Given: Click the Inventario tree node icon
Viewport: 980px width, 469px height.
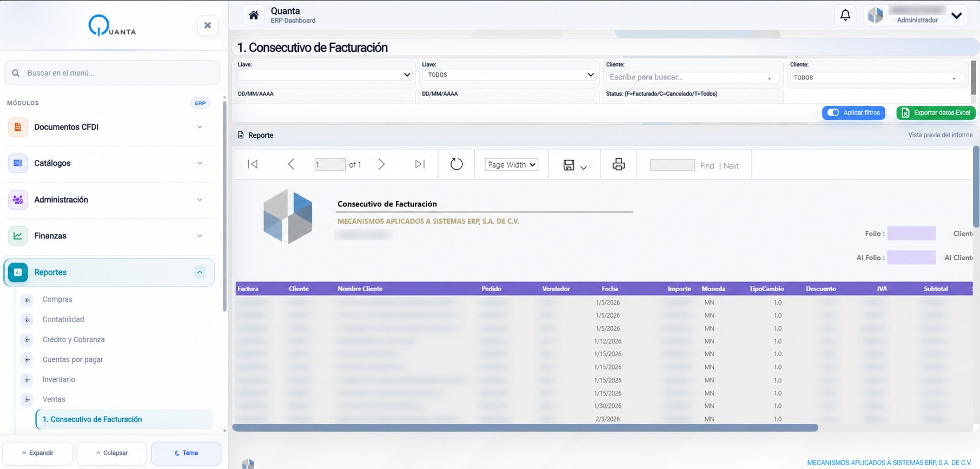Looking at the screenshot, I should click(27, 380).
